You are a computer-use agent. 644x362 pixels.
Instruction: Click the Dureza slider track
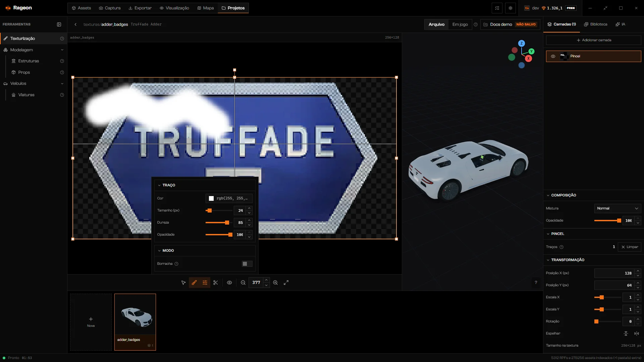[x=219, y=223]
